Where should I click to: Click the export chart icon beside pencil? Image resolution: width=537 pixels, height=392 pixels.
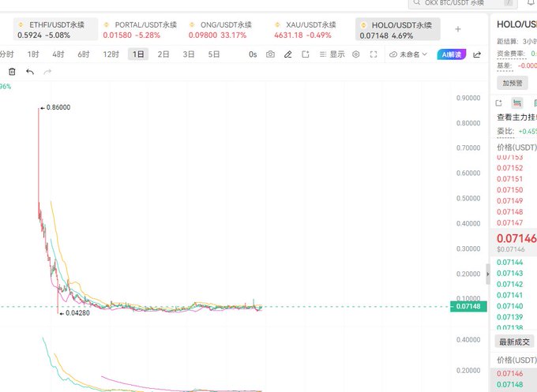point(306,54)
